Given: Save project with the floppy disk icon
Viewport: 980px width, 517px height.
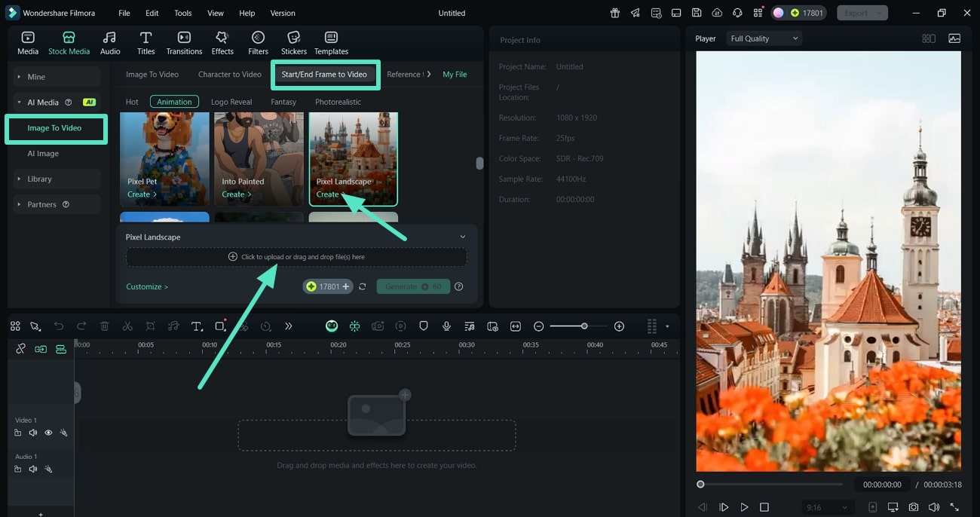Looking at the screenshot, I should click(697, 13).
